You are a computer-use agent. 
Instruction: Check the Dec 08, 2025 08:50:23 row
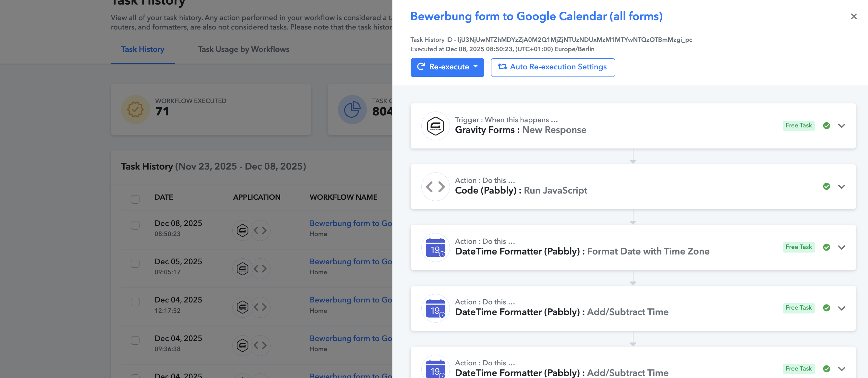[135, 225]
